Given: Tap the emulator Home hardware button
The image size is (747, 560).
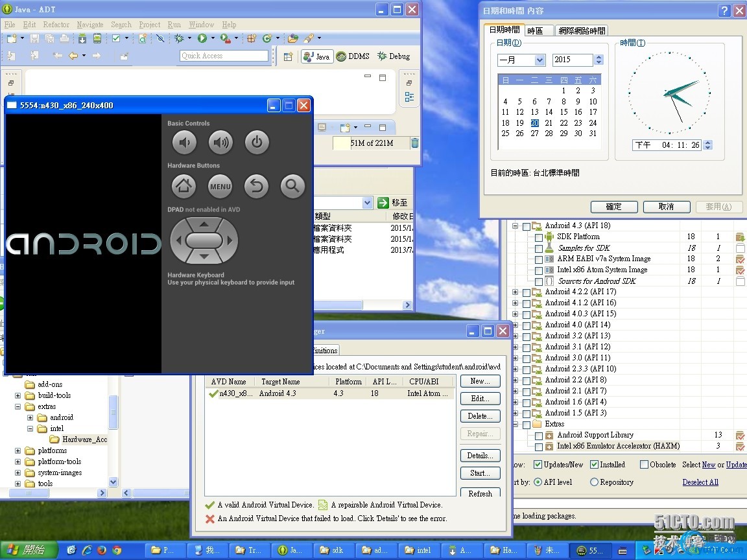Looking at the screenshot, I should [x=184, y=187].
